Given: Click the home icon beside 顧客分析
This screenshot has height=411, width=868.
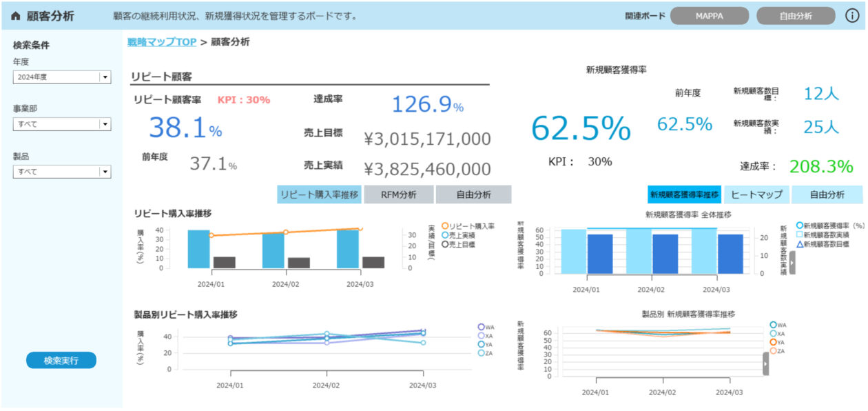Looking at the screenshot, I should tap(16, 16).
